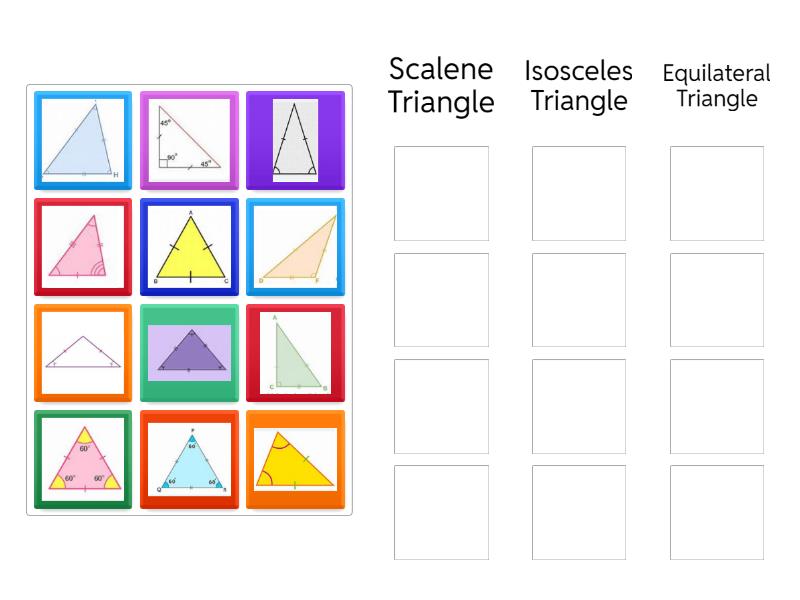
Task: Click the purple triangle on green card
Action: click(189, 353)
